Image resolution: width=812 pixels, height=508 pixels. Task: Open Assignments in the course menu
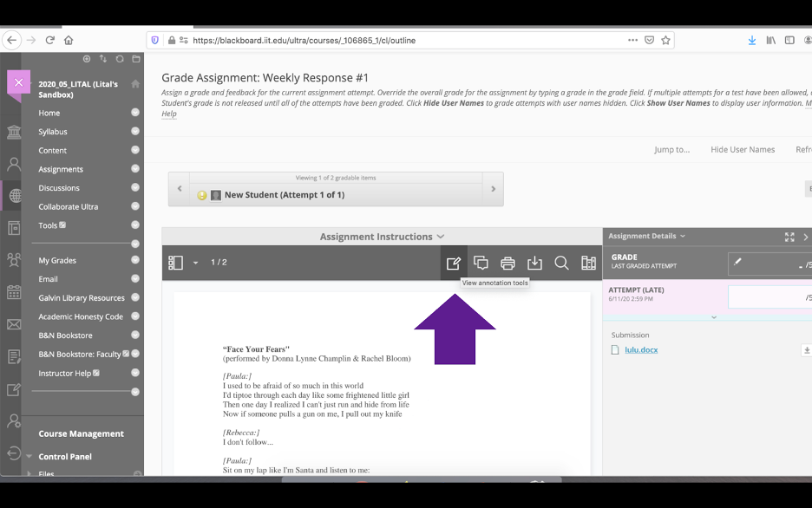click(61, 169)
